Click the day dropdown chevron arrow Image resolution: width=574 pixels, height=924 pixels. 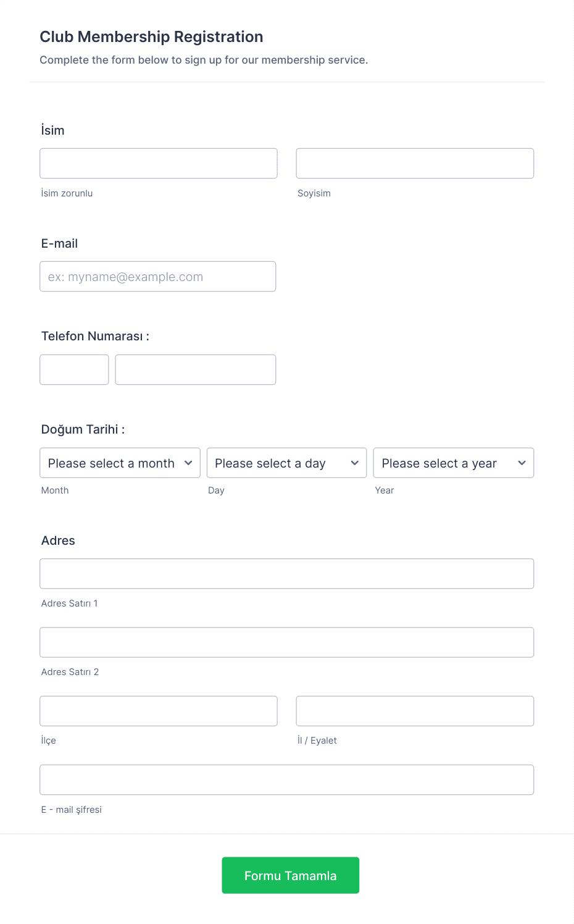(355, 463)
